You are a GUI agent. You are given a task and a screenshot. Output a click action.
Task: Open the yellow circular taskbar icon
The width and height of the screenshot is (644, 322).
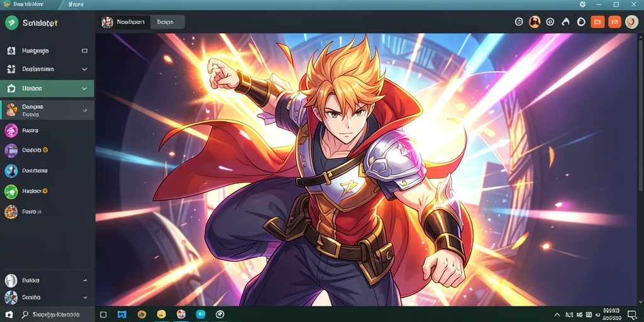point(162,314)
